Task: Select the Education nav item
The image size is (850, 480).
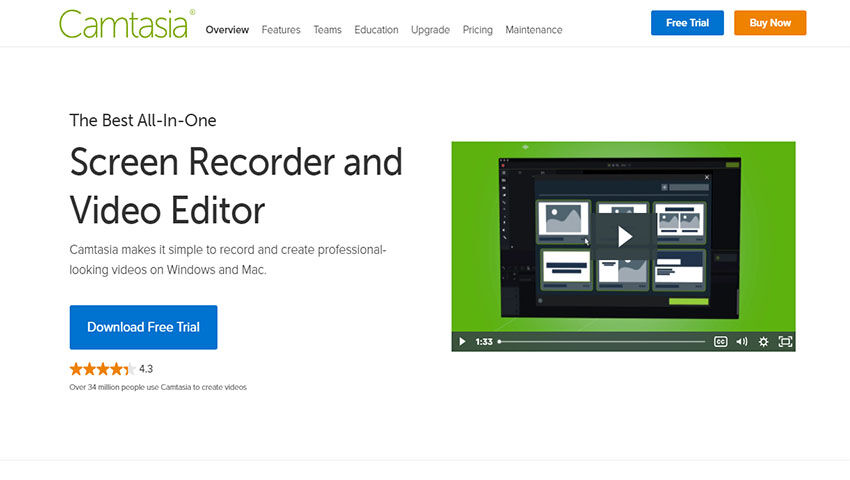Action: click(x=376, y=30)
